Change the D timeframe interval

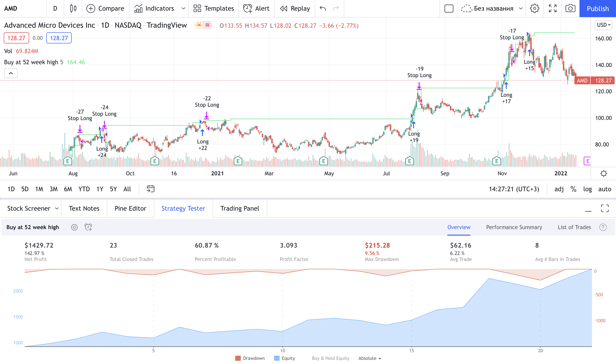coord(55,9)
